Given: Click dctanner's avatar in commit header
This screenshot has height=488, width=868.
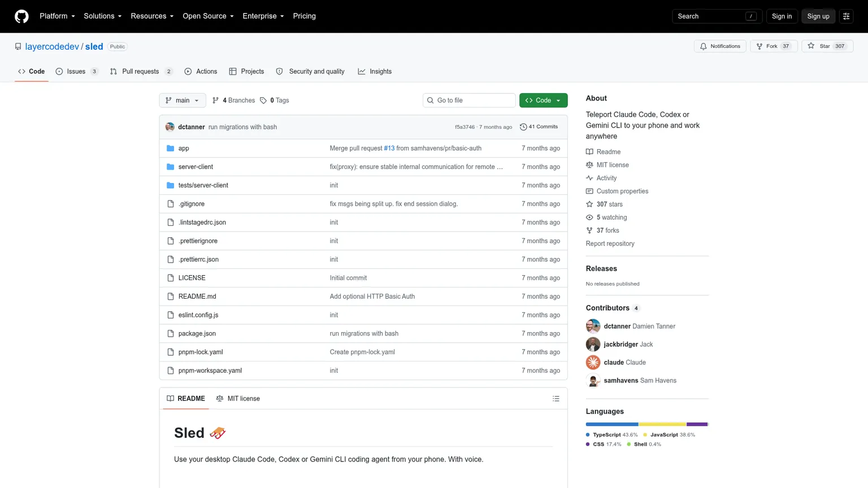Looking at the screenshot, I should pos(170,127).
